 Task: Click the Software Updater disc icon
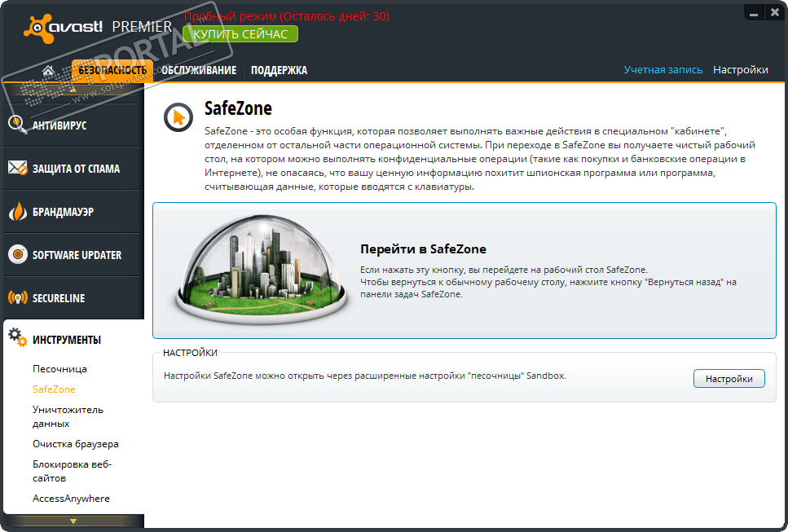pyautogui.click(x=18, y=254)
